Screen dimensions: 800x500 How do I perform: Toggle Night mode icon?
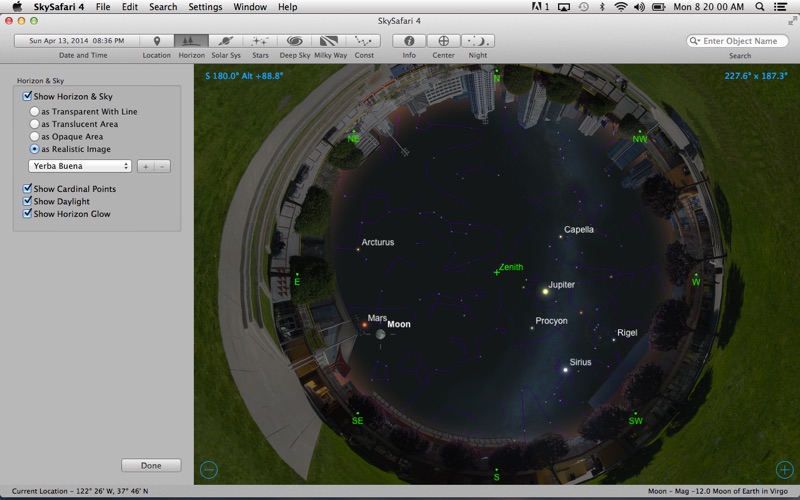tap(479, 41)
